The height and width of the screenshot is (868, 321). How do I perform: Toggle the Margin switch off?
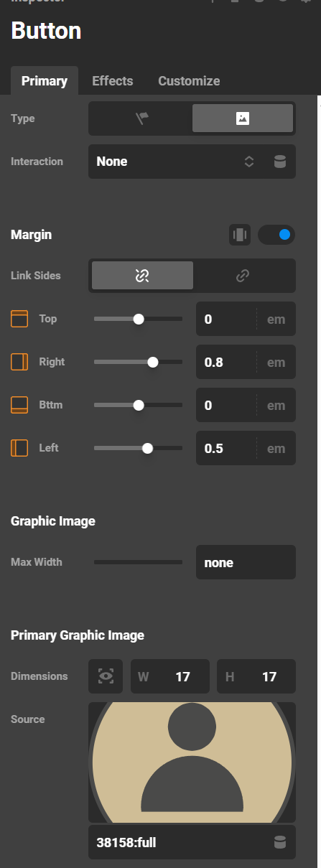point(276,234)
